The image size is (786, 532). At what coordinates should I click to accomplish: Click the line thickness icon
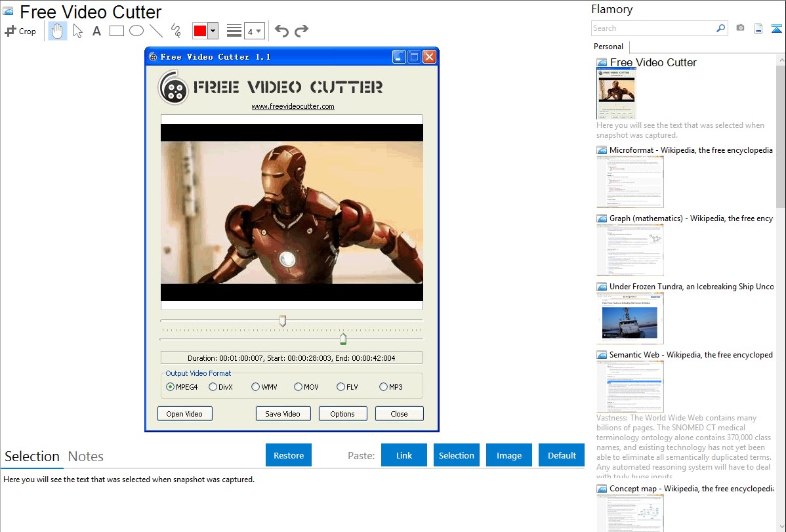pos(234,31)
